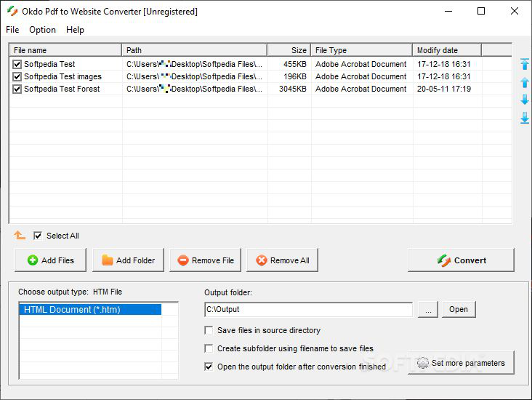Screen dimensions: 532x400
Task: Select the Softpedia Test Forest file name
Action: 62,89
